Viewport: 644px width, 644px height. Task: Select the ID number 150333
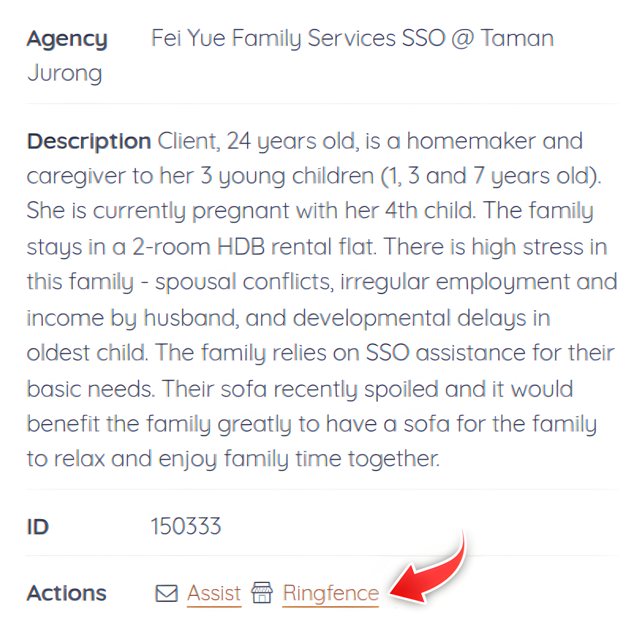point(186,526)
